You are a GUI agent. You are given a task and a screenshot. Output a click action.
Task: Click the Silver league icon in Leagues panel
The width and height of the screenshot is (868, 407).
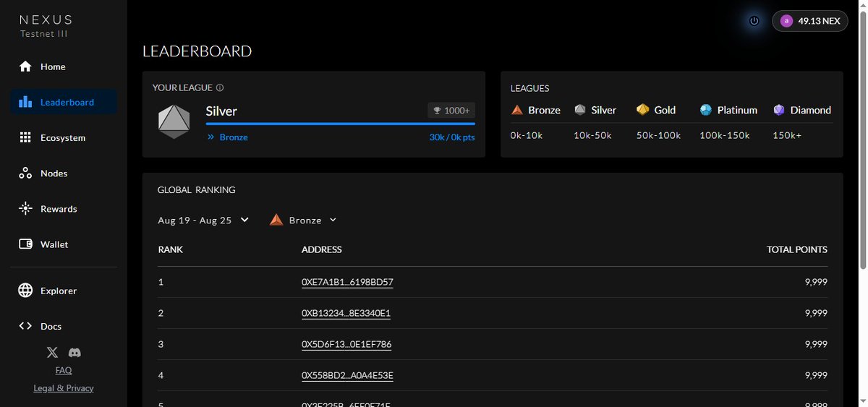(x=580, y=110)
